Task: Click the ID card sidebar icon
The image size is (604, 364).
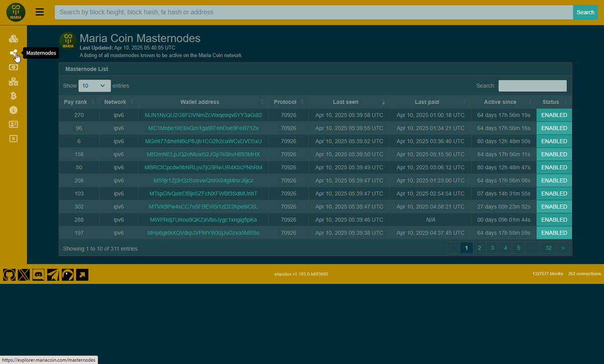Action: click(14, 124)
